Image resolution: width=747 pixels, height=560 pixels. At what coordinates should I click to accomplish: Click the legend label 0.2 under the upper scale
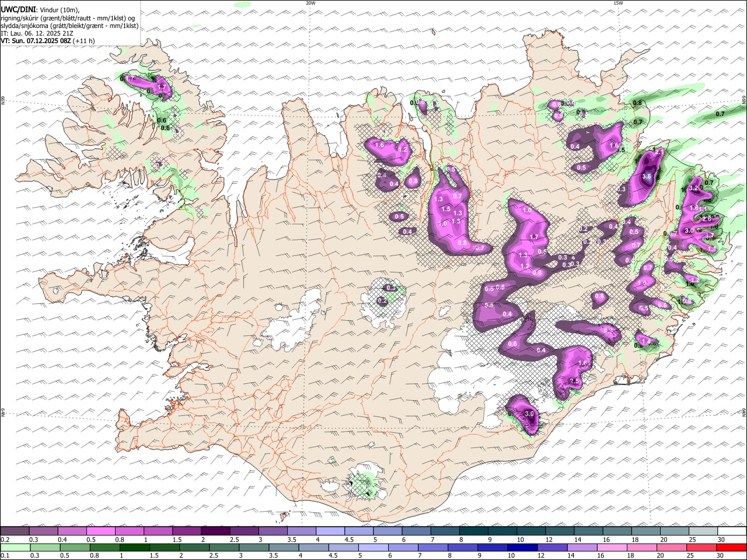coord(5,540)
